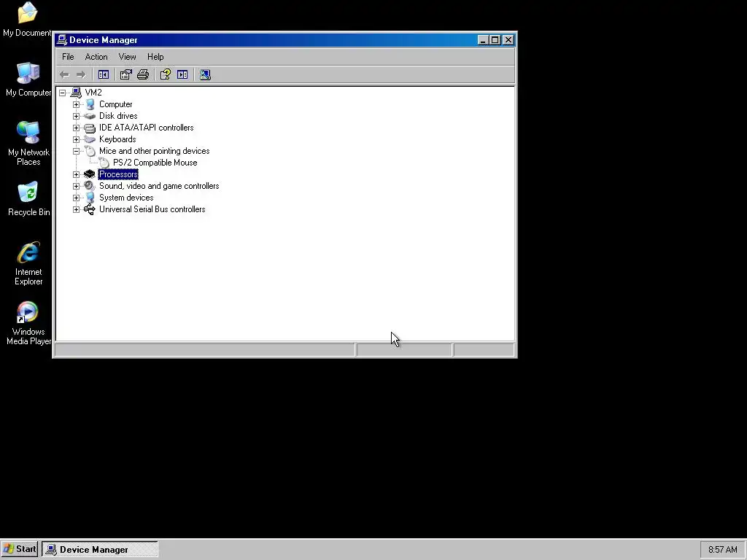
Task: Select "Mice and other pointing devices" label
Action: click(155, 151)
